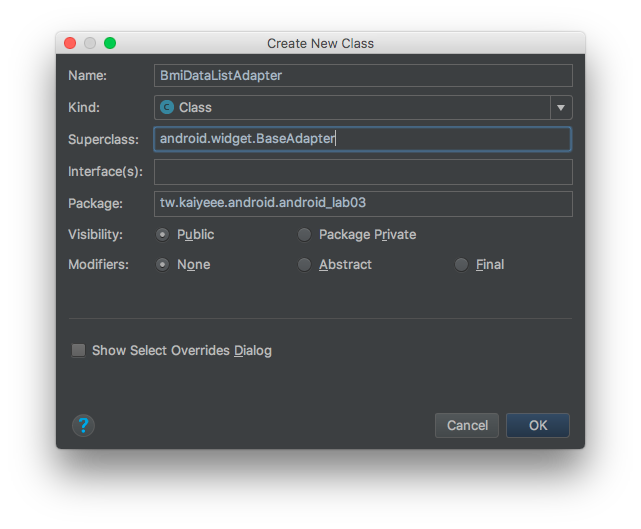The image size is (641, 529).
Task: Click the empty Interface(s) field
Action: tap(363, 172)
